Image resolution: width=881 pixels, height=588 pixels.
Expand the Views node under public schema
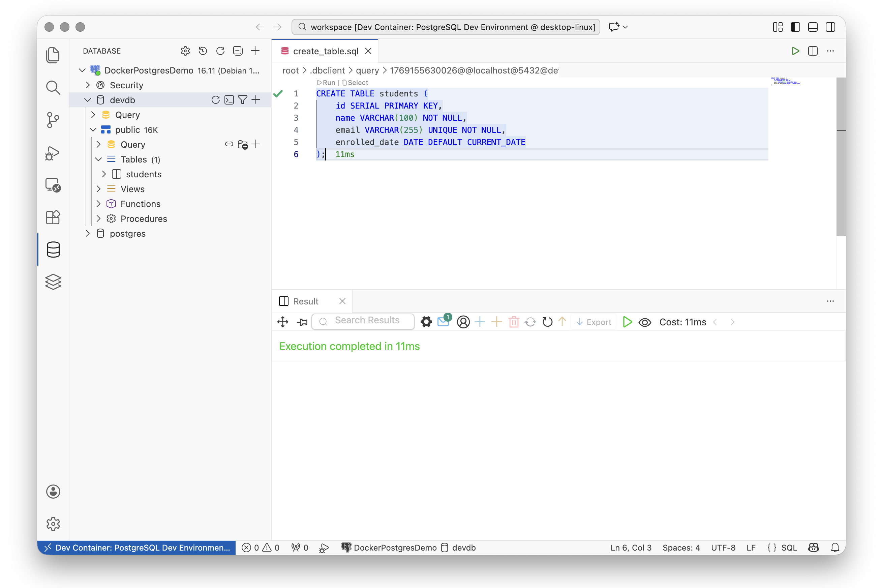tap(99, 188)
